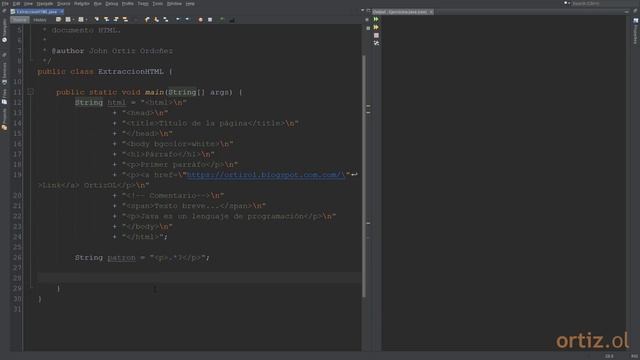Click the green Re-run icon in Output
The width and height of the screenshot is (640, 360).
click(376, 19)
